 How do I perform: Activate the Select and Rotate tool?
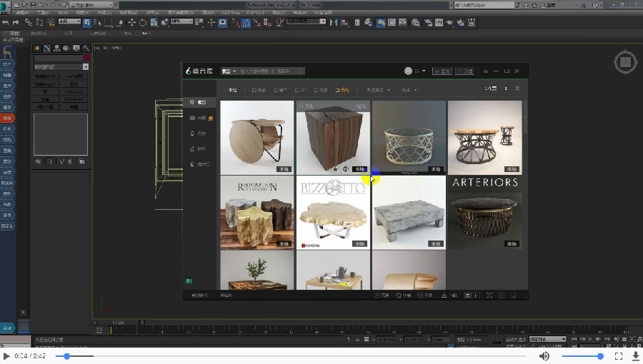[x=143, y=23]
